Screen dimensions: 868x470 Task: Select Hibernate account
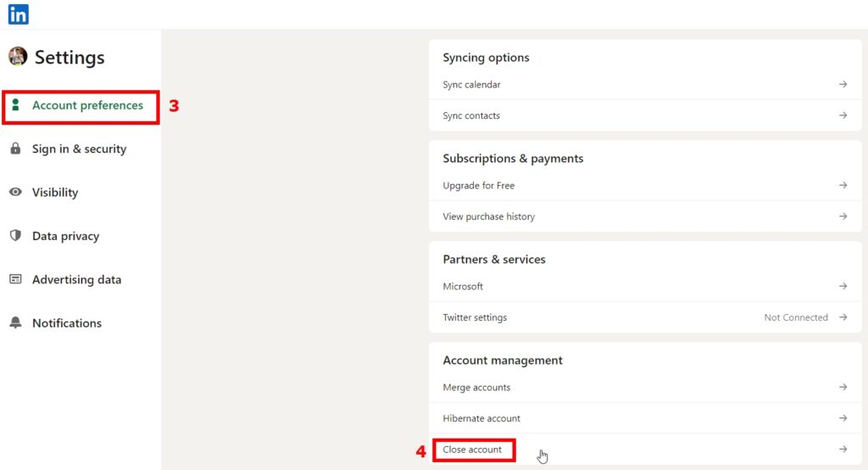coord(645,418)
